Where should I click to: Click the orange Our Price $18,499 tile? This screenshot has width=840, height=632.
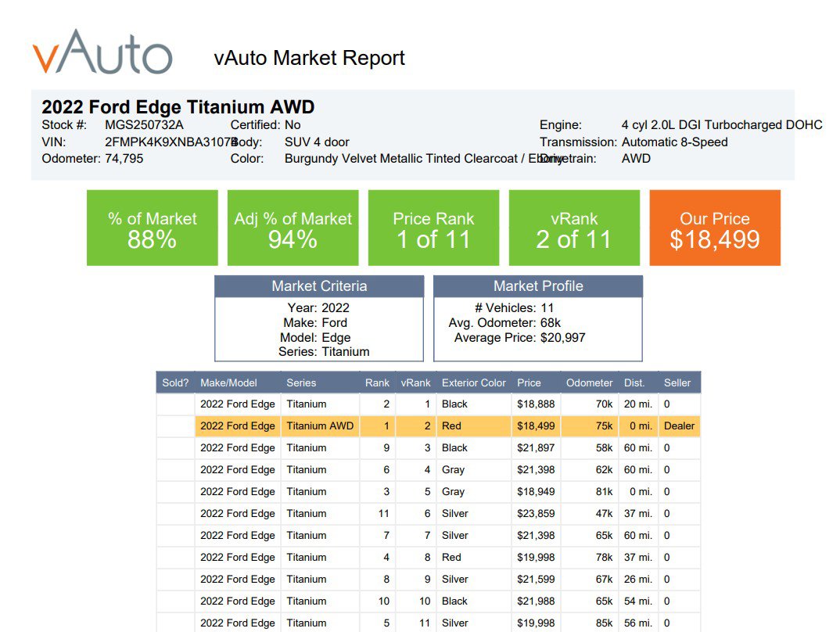(x=714, y=228)
